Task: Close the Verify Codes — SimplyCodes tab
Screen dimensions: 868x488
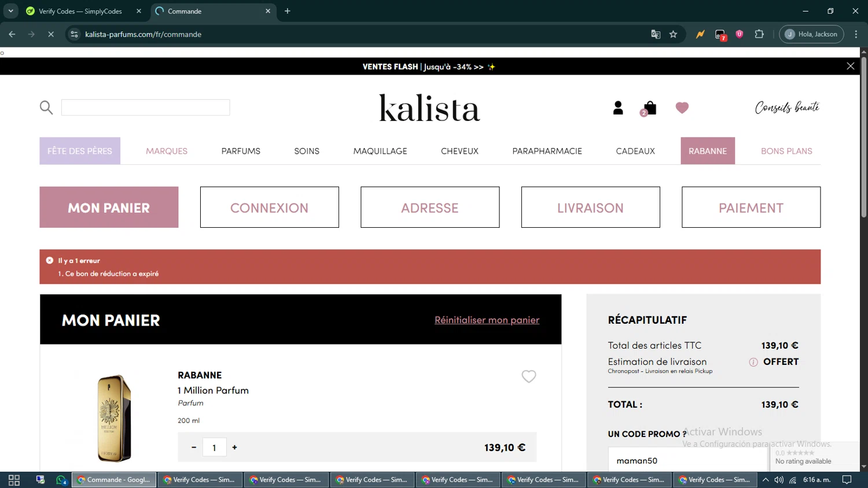Action: point(139,11)
